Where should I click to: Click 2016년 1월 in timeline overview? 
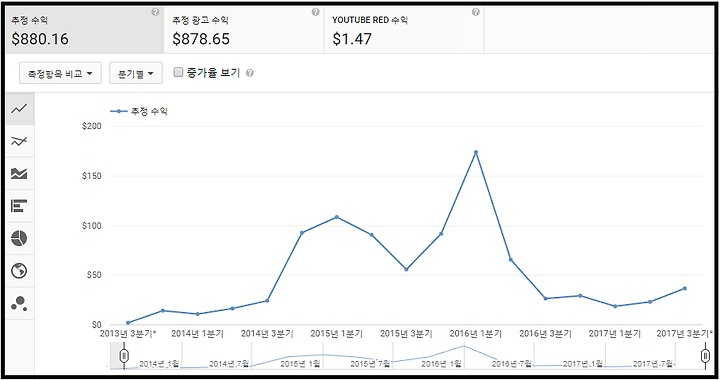point(441,364)
